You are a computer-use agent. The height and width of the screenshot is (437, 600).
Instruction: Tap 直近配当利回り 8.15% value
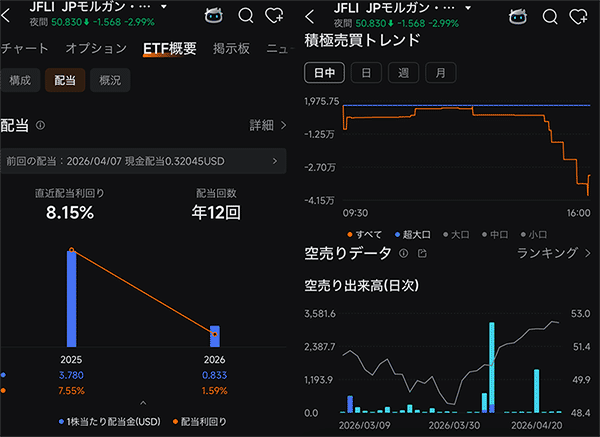(70, 212)
